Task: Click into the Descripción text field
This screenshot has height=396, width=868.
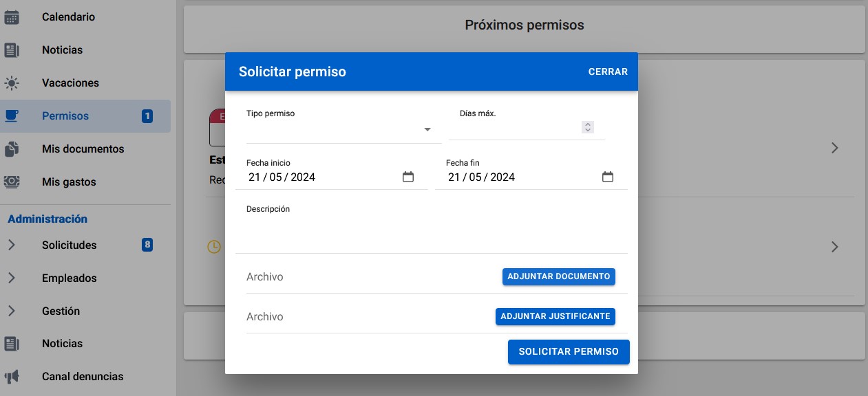Action: click(431, 234)
